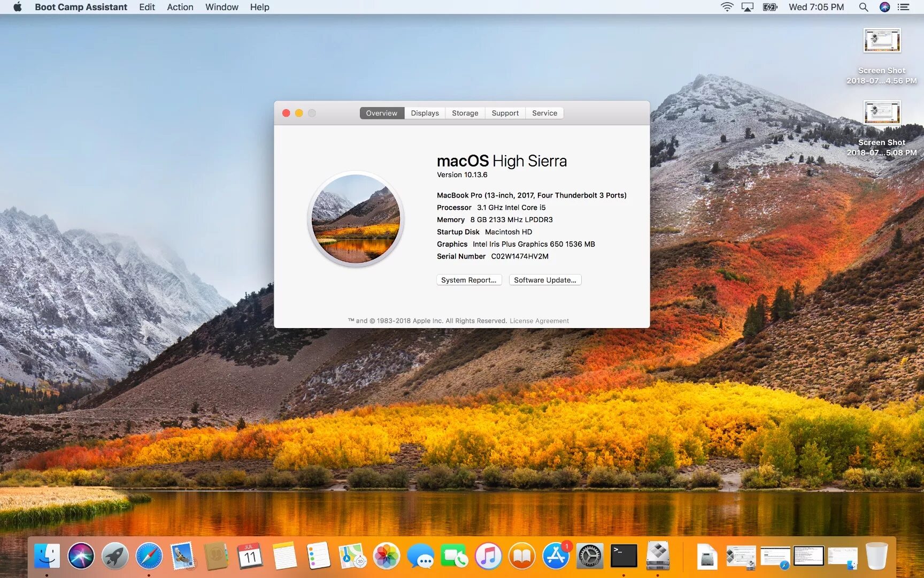Launch Siri from the Dock

point(81,556)
